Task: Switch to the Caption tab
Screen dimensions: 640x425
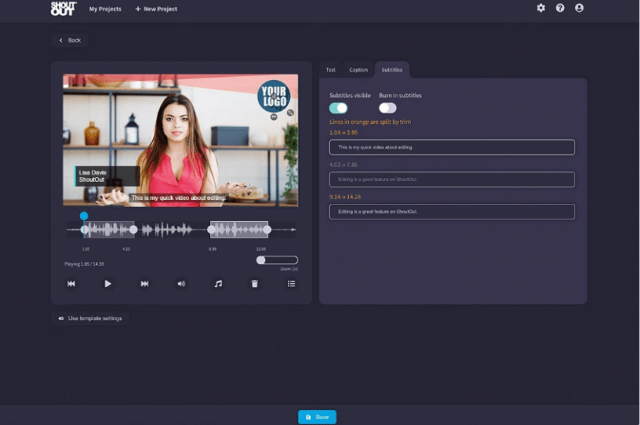Action: (358, 70)
